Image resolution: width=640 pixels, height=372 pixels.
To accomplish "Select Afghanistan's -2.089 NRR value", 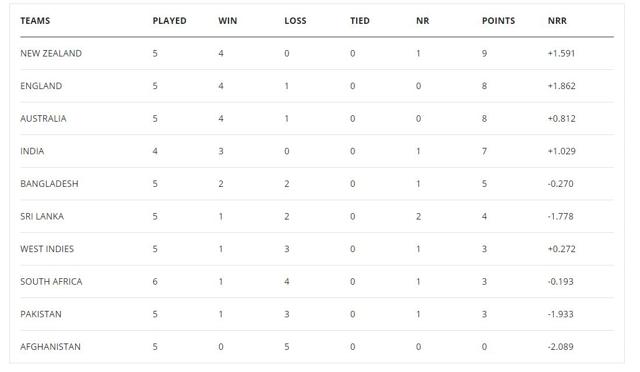I will click(560, 347).
